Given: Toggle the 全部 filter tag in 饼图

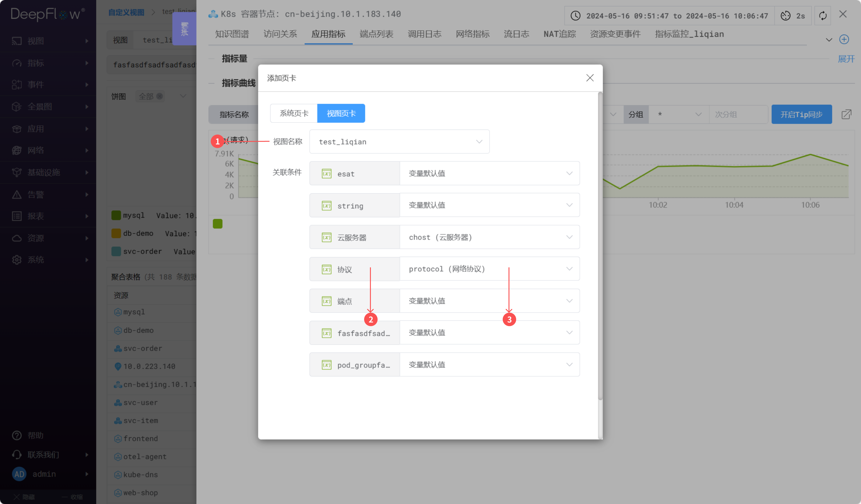Looking at the screenshot, I should (150, 96).
